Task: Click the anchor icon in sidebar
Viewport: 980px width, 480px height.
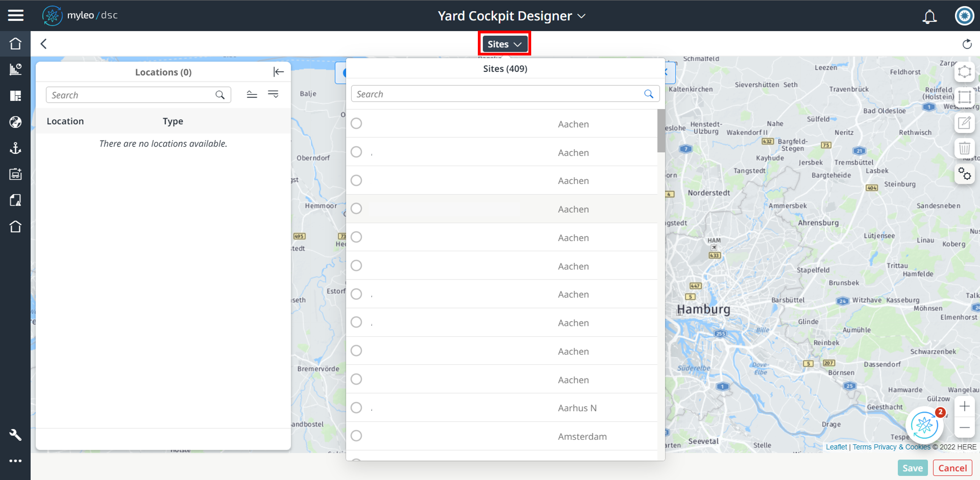Action: [x=15, y=148]
